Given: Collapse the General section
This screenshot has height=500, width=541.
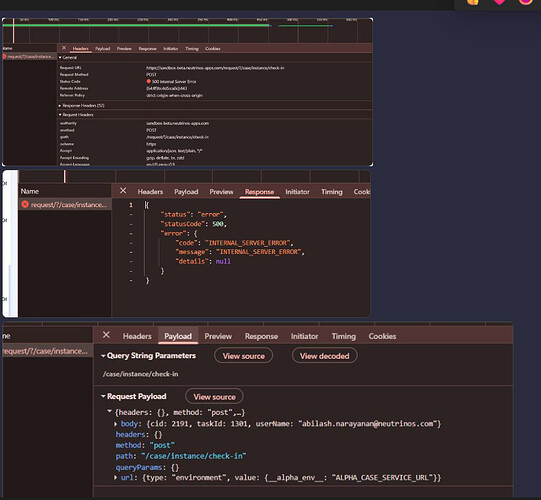Looking at the screenshot, I should [x=60, y=58].
